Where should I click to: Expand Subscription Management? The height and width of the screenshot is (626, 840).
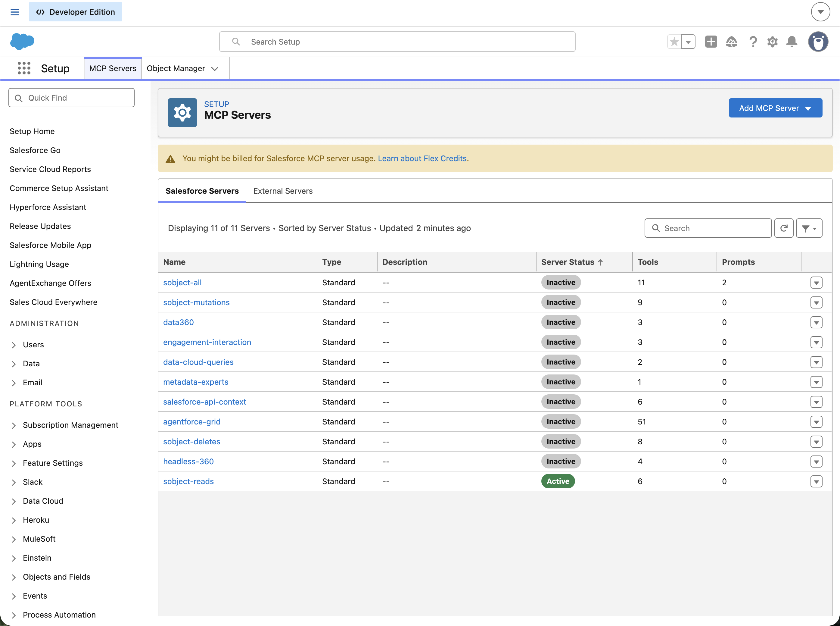point(14,425)
